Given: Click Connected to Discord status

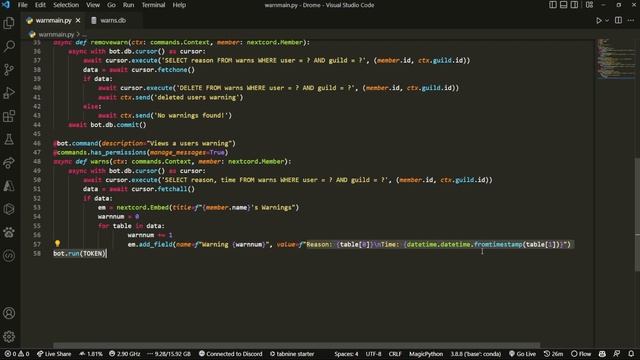Looking at the screenshot, I should [x=230, y=354].
